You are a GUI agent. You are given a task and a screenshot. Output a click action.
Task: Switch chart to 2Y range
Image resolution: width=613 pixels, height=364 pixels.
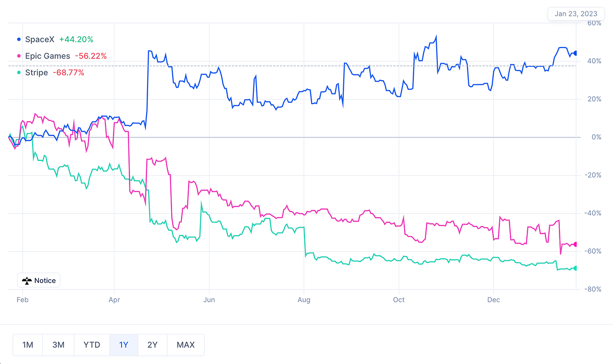pos(152,345)
